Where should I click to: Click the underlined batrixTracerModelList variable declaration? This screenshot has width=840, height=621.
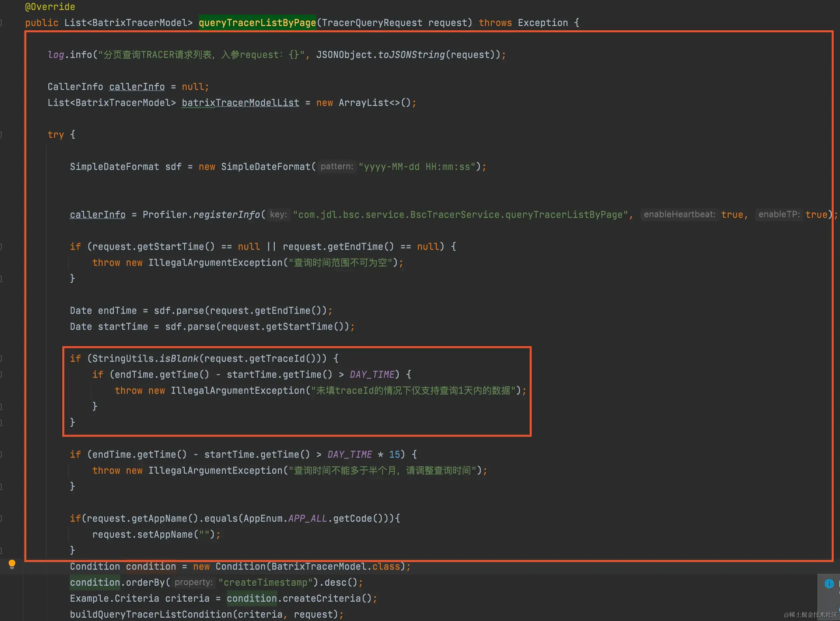coord(240,103)
